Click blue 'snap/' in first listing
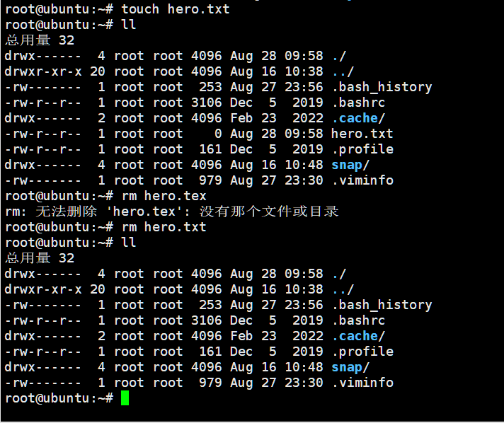Screen dimensions: 504x423 pos(350,165)
